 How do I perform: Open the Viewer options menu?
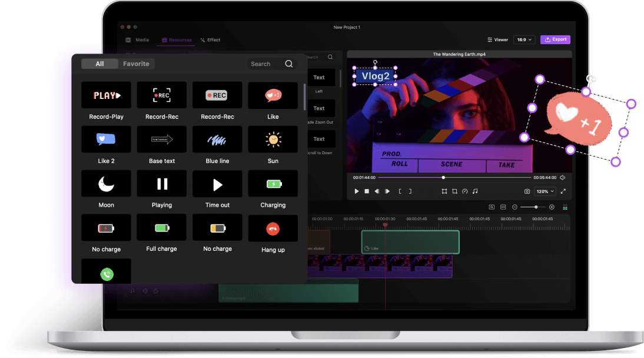[x=497, y=39]
